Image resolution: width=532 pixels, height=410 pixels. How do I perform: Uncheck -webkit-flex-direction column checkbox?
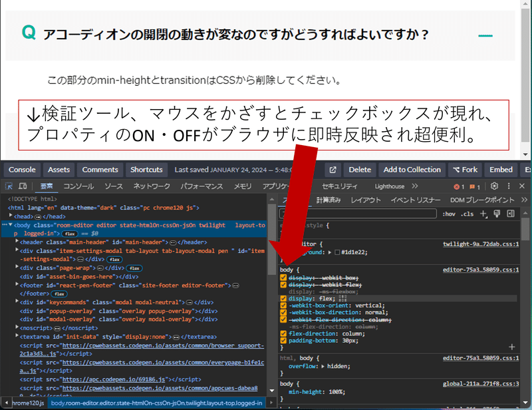(x=283, y=319)
